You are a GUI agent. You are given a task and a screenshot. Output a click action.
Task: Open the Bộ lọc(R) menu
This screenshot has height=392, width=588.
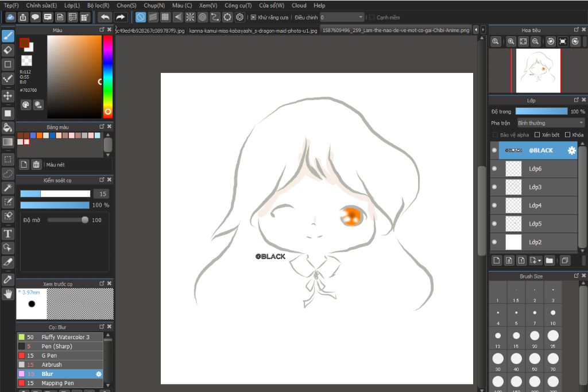98,5
